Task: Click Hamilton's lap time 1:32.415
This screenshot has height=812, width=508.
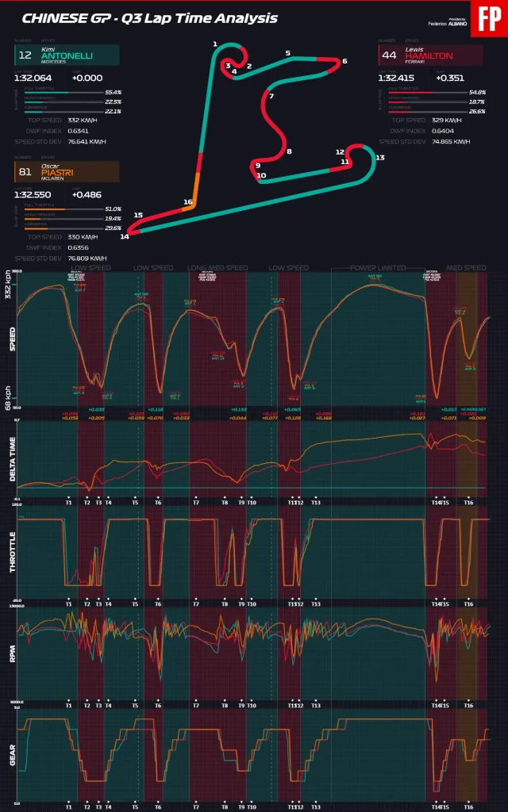Action: (x=397, y=79)
